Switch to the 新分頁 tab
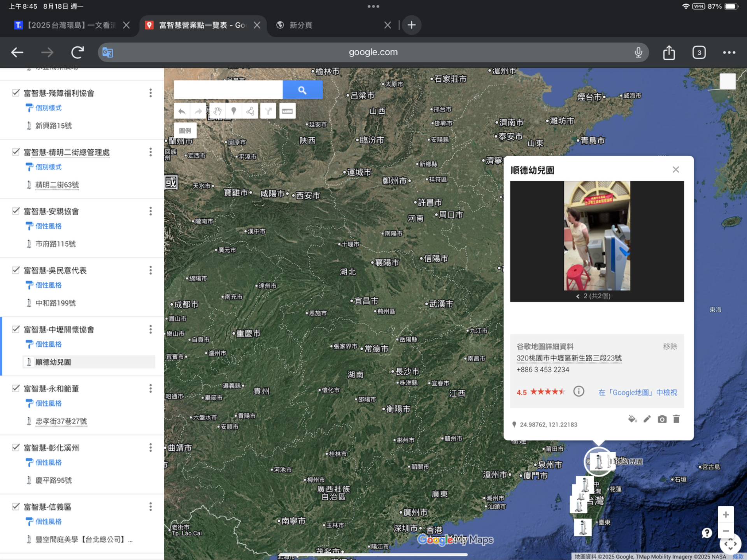Image resolution: width=747 pixels, height=560 pixels. 300,25
